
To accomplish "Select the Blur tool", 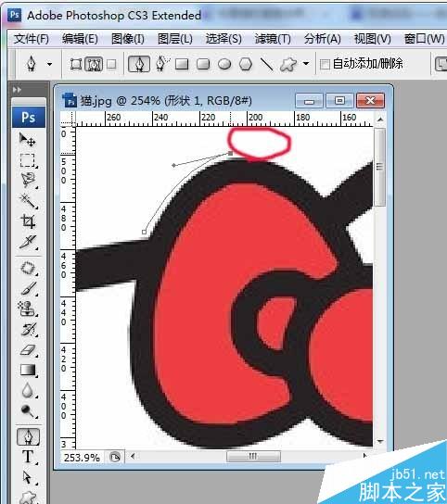I will [x=28, y=390].
